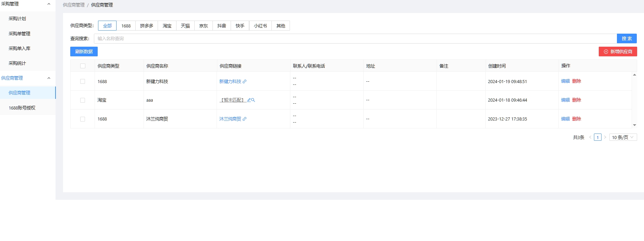644x241 pixels.
Task: Click the table scrollbar up arrow
Action: tap(634, 74)
